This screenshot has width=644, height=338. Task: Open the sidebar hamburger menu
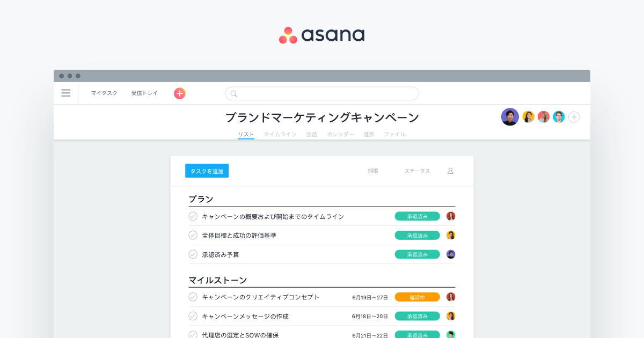pos(65,93)
